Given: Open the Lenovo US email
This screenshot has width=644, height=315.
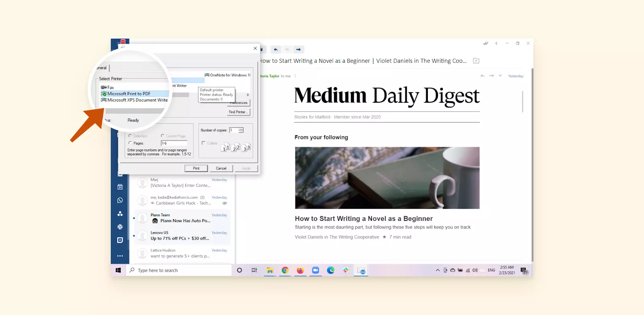Looking at the screenshot, I should point(182,236).
